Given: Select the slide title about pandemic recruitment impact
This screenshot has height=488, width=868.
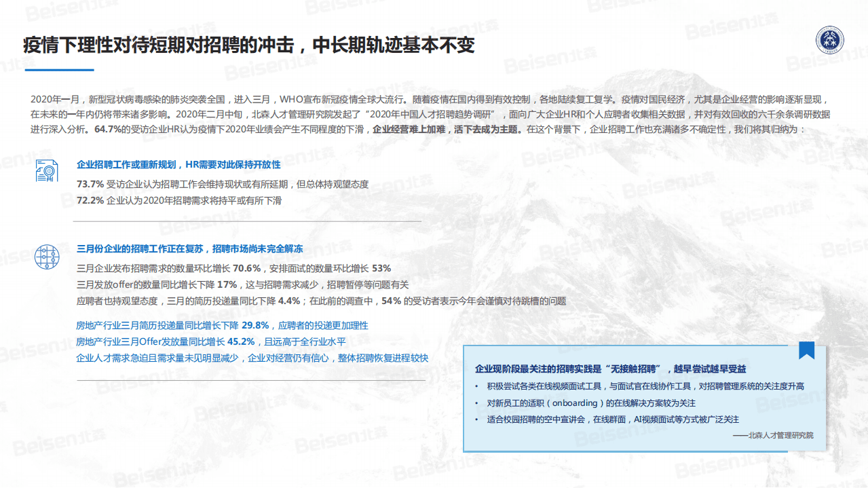Looking at the screenshot, I should 249,43.
